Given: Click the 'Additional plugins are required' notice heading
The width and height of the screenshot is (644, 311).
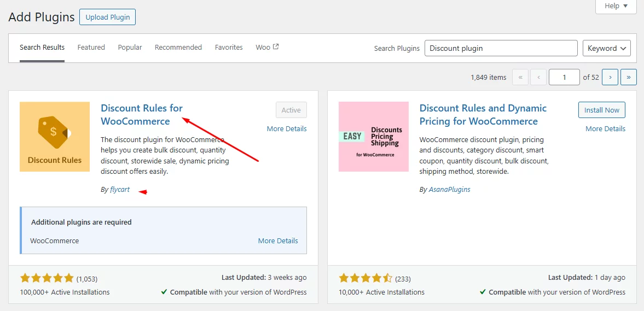Looking at the screenshot, I should pyautogui.click(x=82, y=222).
